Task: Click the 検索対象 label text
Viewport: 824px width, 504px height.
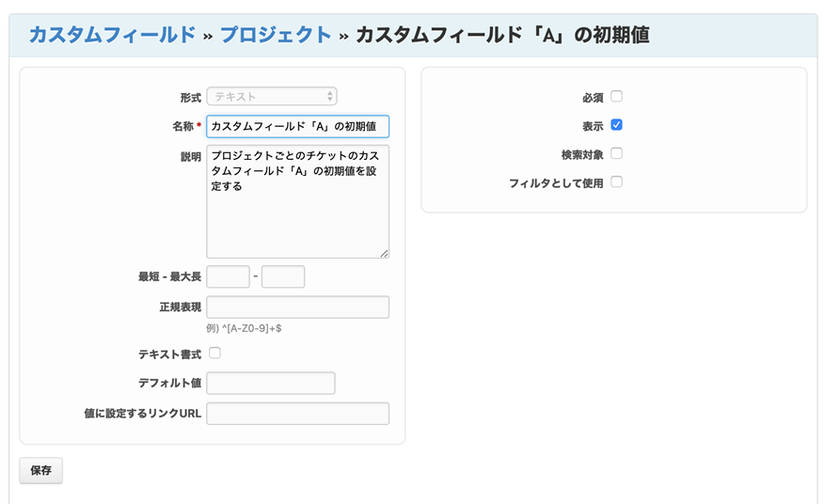Action: (582, 154)
